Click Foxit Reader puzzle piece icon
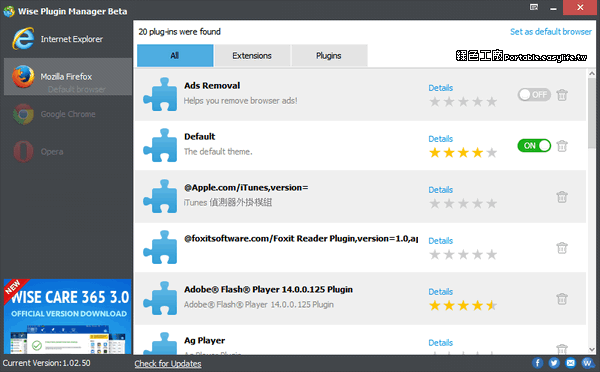The width and height of the screenshot is (600, 372). [x=160, y=247]
